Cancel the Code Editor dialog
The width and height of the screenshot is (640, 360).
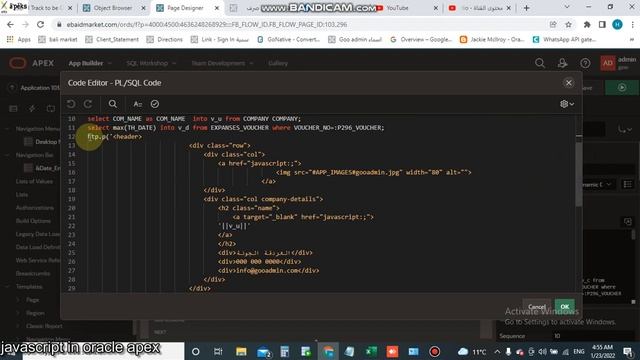(537, 306)
